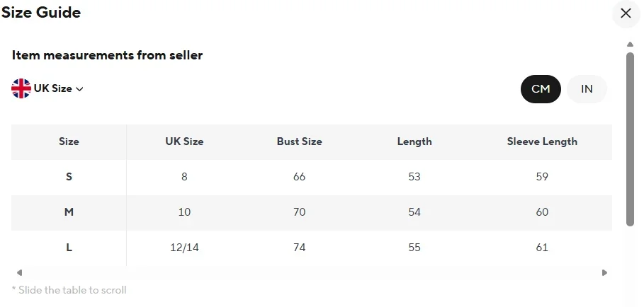This screenshot has width=644, height=307.
Task: Click the vertical scrollbar up arrow
Action: tap(630, 44)
